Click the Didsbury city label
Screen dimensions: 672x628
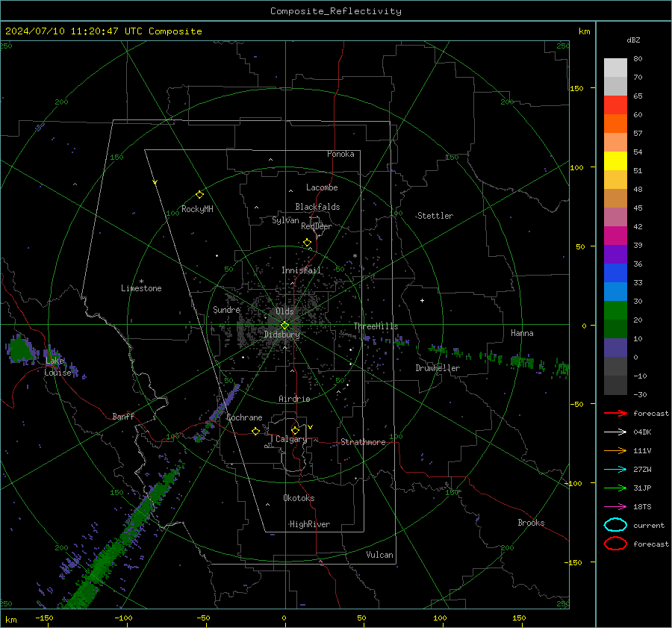coord(281,335)
